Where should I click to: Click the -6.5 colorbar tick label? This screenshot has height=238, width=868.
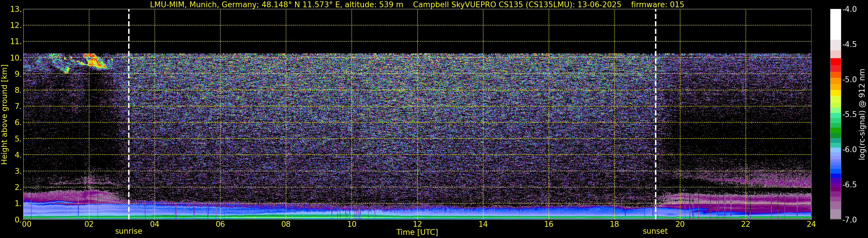coord(849,185)
